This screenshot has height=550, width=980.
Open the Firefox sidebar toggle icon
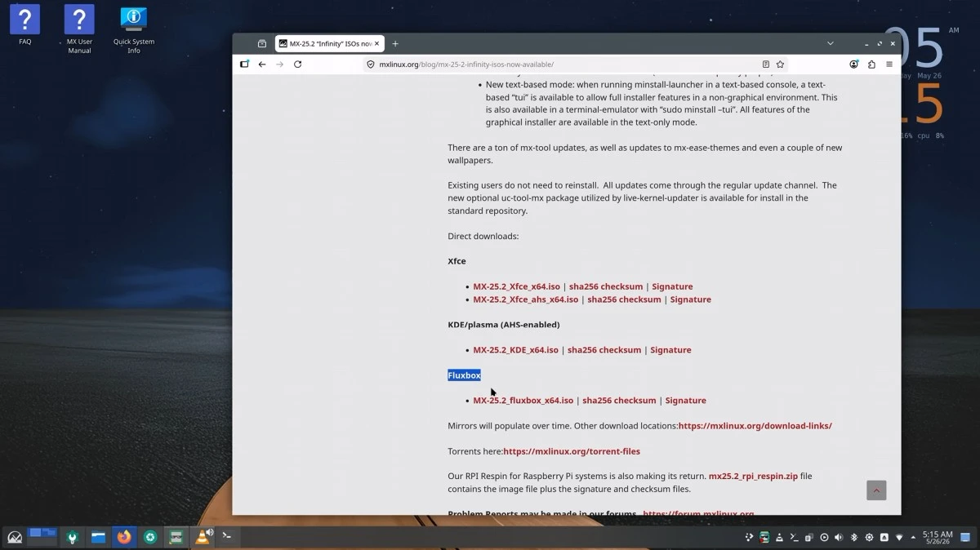point(244,64)
